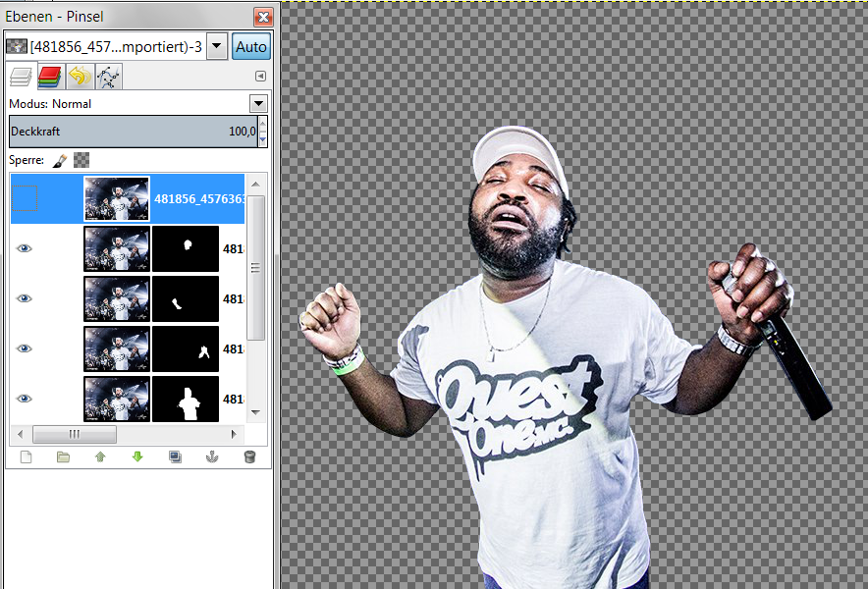Open the image selection dropdown
Screen dimensions: 868x589
pos(217,46)
